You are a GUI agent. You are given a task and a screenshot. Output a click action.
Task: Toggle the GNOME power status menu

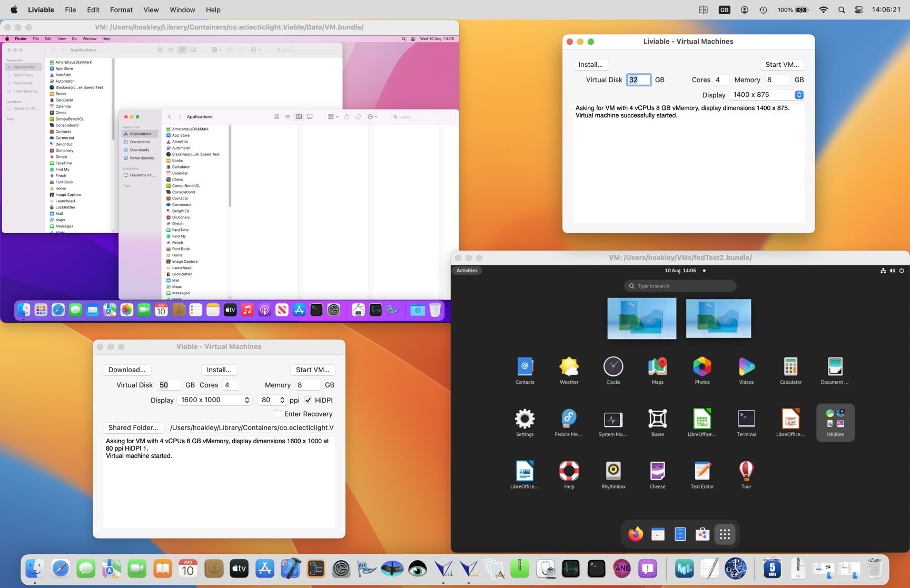[902, 270]
